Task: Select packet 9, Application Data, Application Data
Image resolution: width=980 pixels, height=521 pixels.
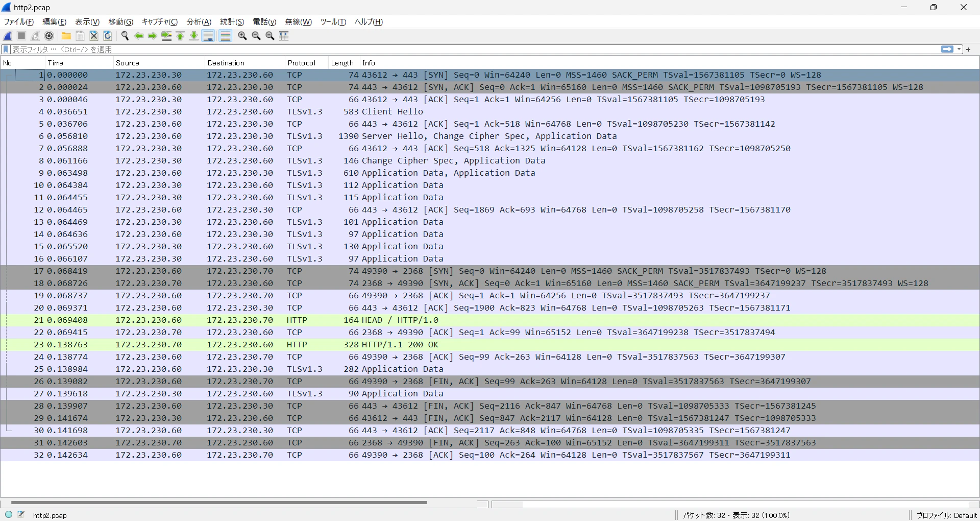Action: pyautogui.click(x=490, y=173)
